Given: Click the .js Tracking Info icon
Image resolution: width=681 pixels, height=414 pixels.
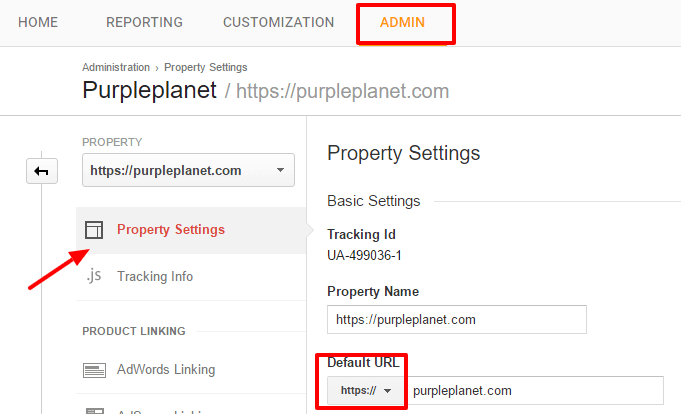Looking at the screenshot, I should pyautogui.click(x=94, y=276).
